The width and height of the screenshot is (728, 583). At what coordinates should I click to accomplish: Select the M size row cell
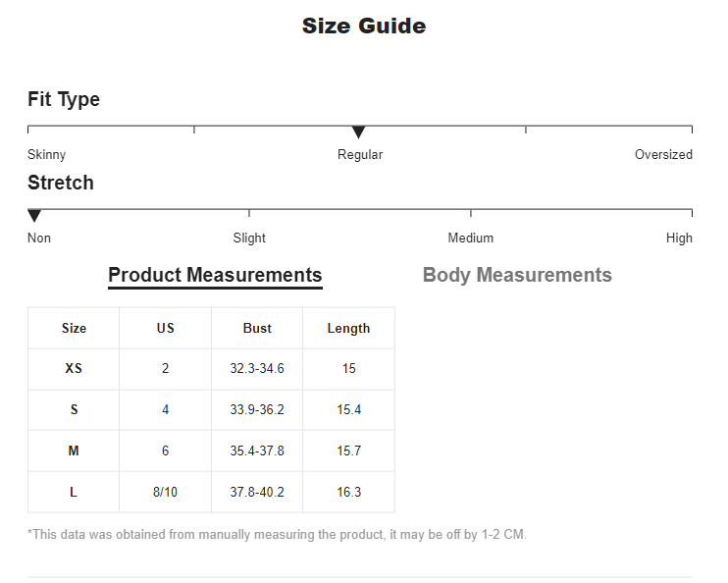tap(74, 451)
